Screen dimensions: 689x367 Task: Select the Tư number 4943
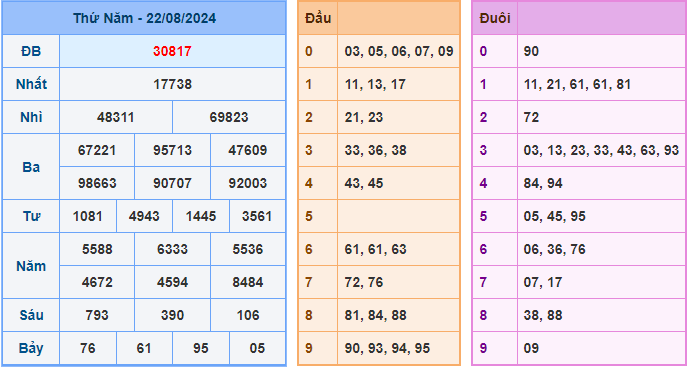(x=144, y=216)
